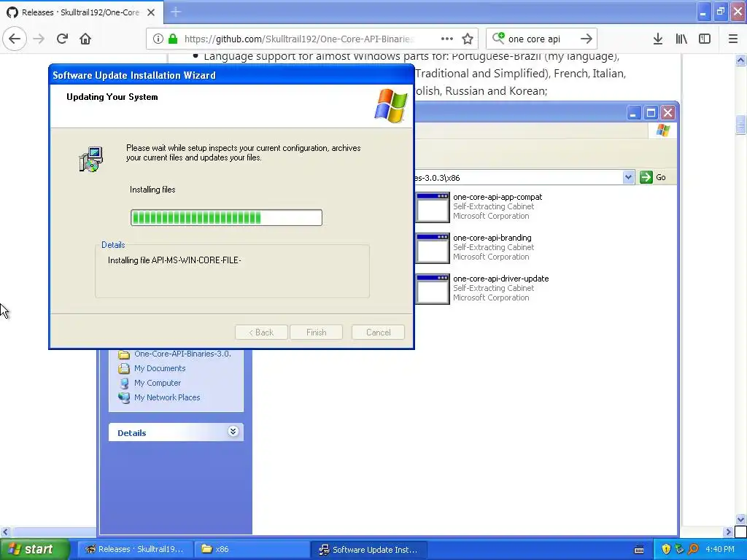Select the Releases Skulltrail192 tab
The image size is (747, 560).
click(82, 12)
